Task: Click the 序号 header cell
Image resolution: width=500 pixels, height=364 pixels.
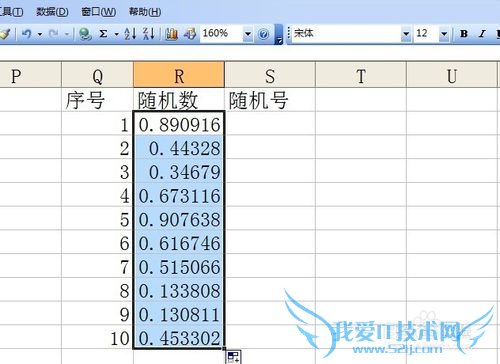Action: 97,100
